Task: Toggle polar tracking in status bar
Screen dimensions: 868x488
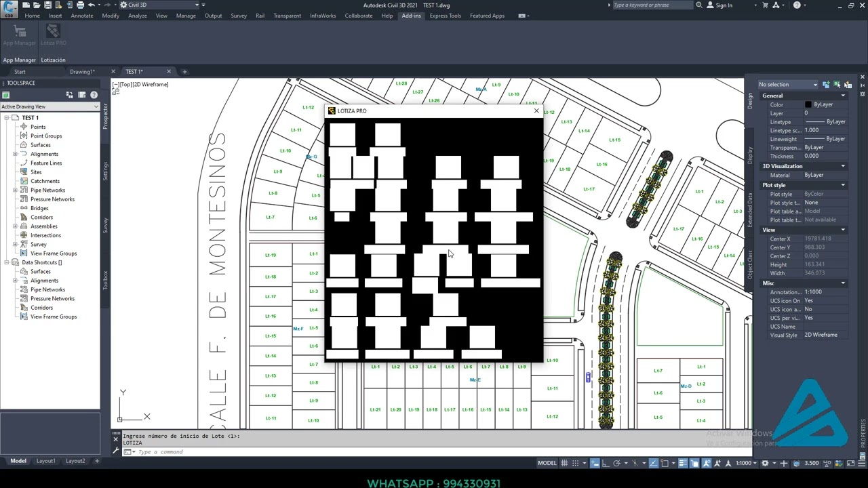Action: click(x=616, y=463)
